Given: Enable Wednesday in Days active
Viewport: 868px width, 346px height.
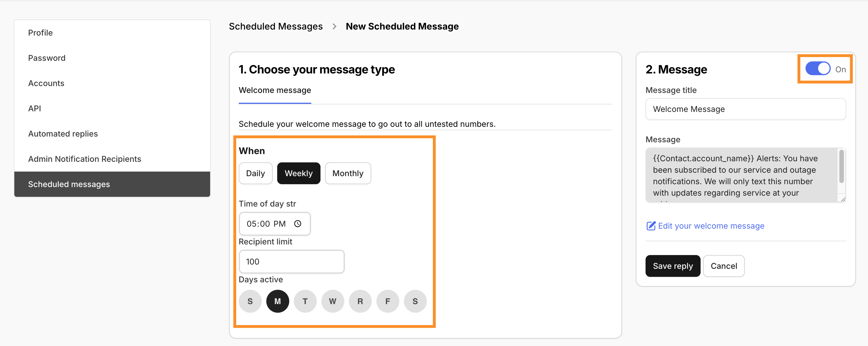Looking at the screenshot, I should (333, 301).
